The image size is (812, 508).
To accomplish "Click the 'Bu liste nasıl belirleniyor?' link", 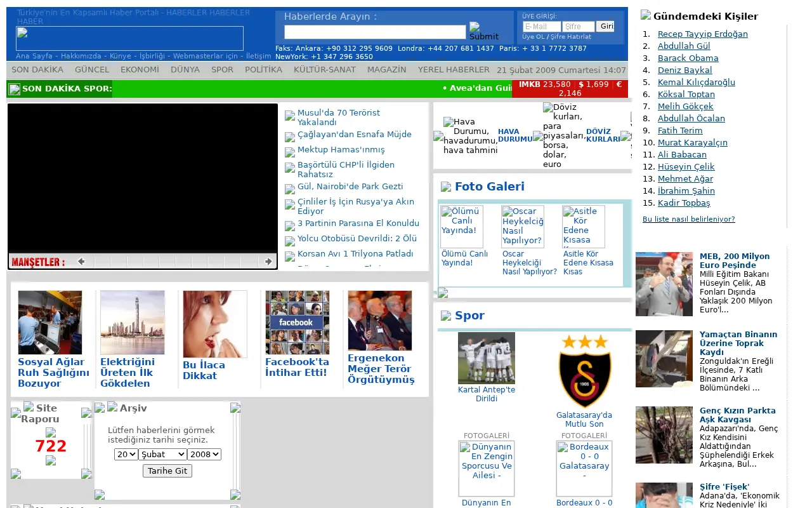I will (689, 219).
